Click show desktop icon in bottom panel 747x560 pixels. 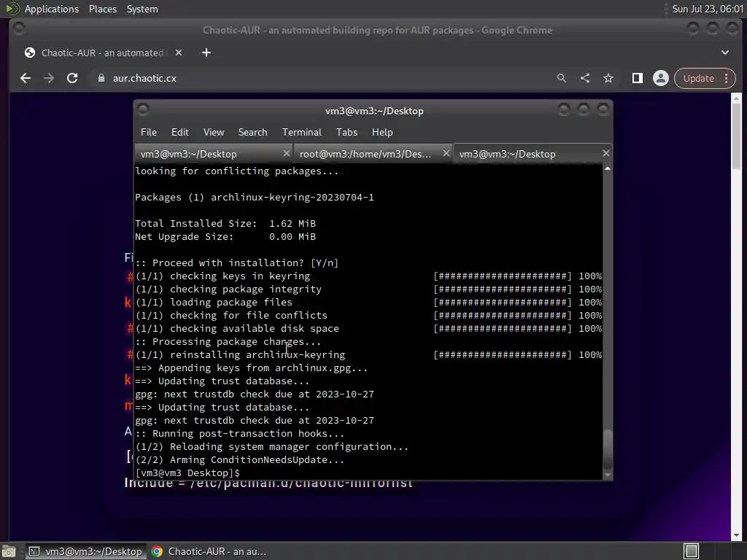pyautogui.click(x=9, y=551)
